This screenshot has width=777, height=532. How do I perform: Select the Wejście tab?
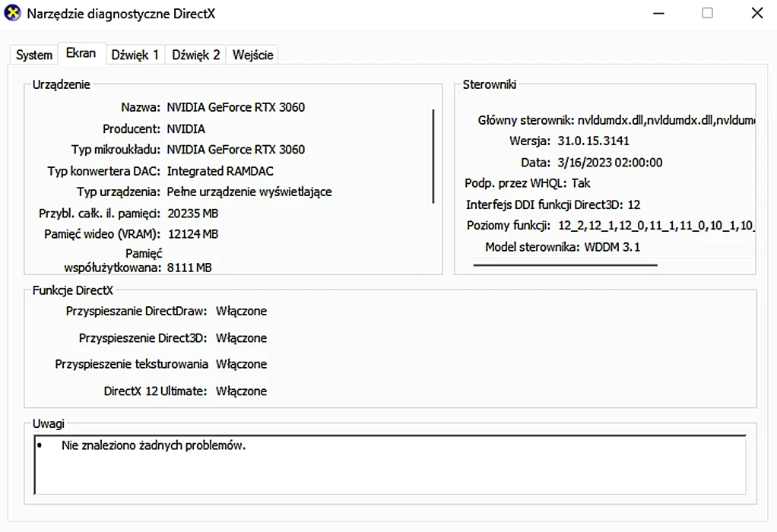[x=252, y=54]
